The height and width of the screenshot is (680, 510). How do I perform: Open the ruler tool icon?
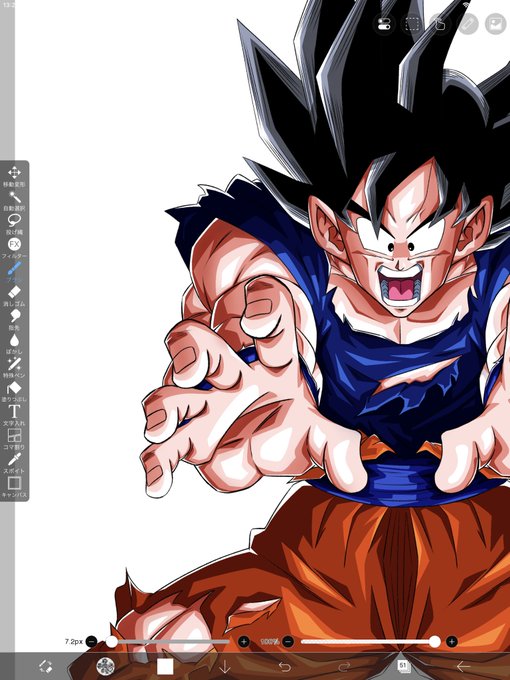click(x=468, y=24)
